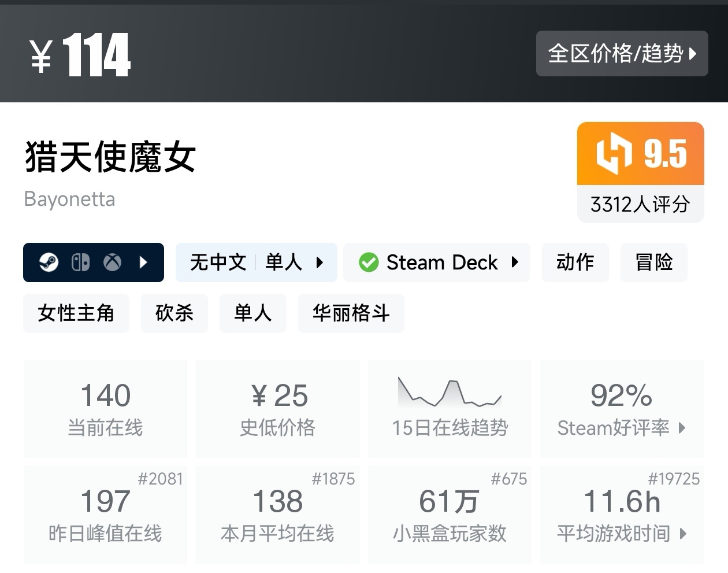
Task: Click the #2081 ranking label
Action: [160, 479]
